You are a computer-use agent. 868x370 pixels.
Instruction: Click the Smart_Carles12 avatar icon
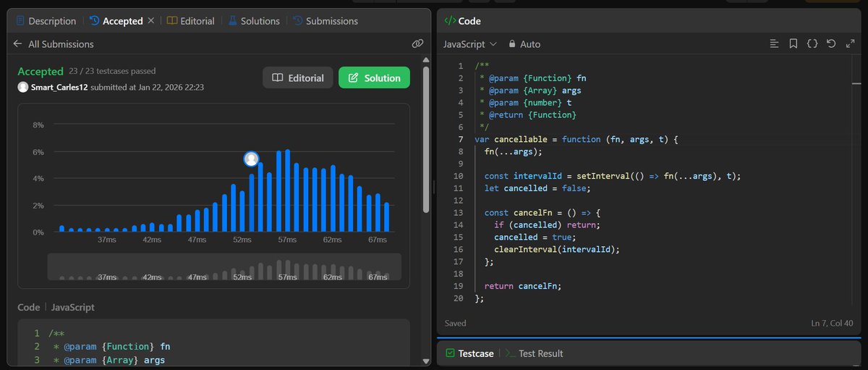click(23, 87)
